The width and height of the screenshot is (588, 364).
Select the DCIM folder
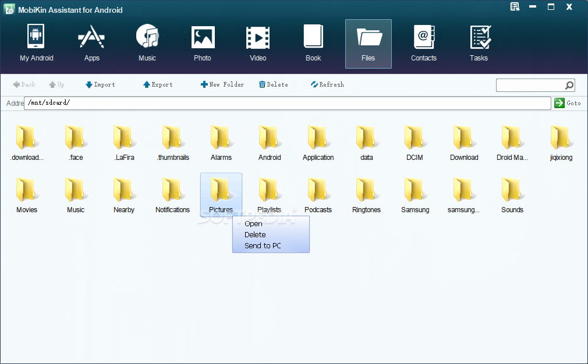point(415,143)
